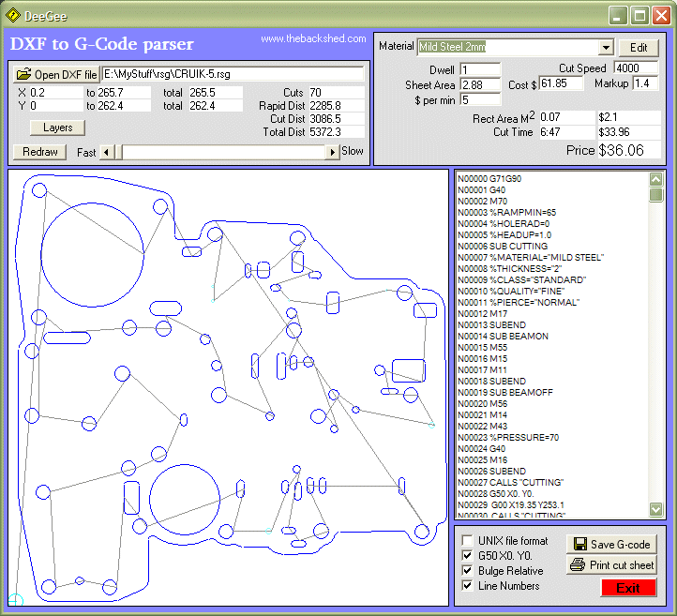
Task: Click the Save G-code floppy disk icon
Action: point(579,545)
